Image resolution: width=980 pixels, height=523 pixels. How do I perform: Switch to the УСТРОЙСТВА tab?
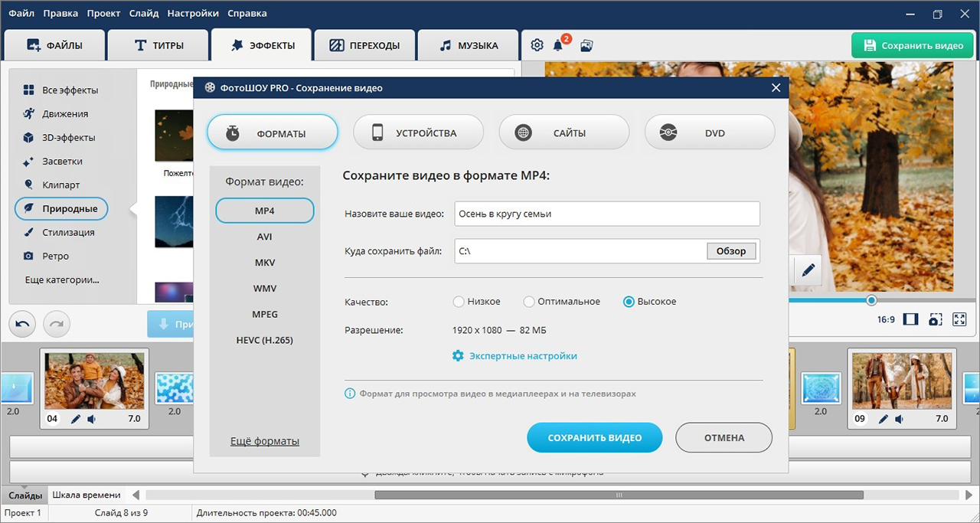point(418,133)
